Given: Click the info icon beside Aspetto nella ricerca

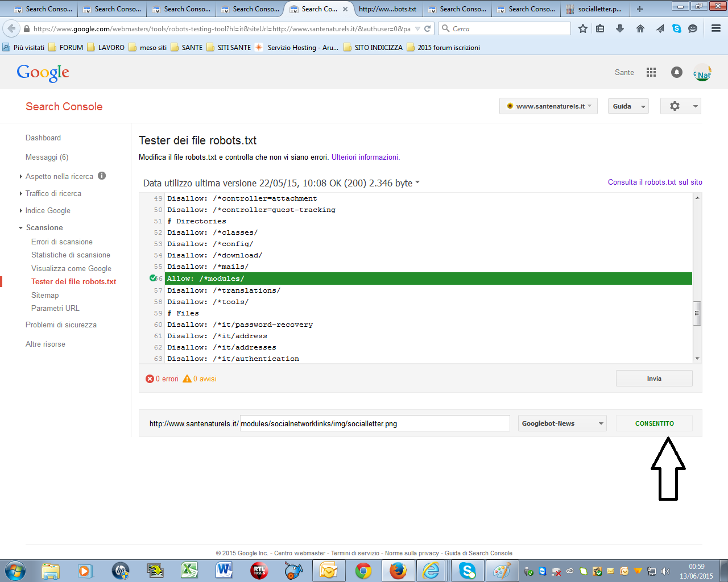Looking at the screenshot, I should pyautogui.click(x=102, y=176).
